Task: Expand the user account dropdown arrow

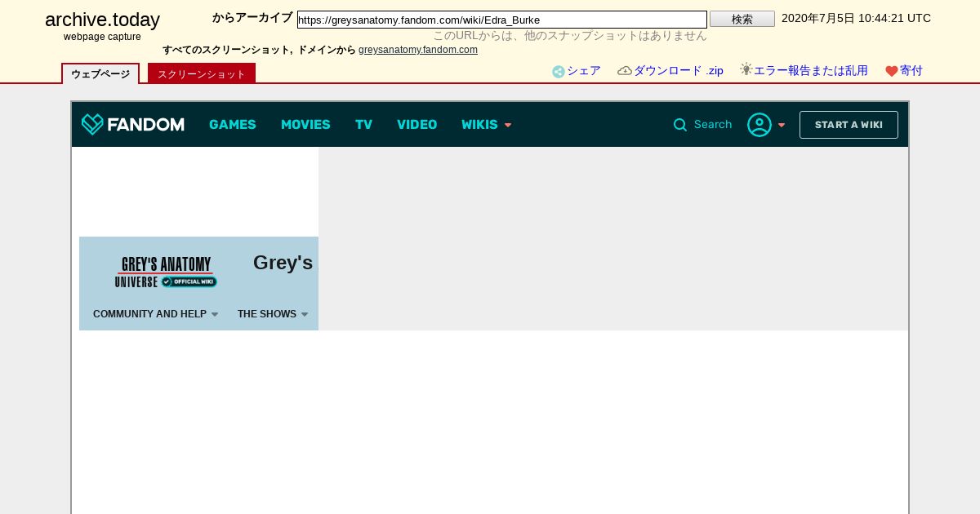Action: (x=782, y=125)
